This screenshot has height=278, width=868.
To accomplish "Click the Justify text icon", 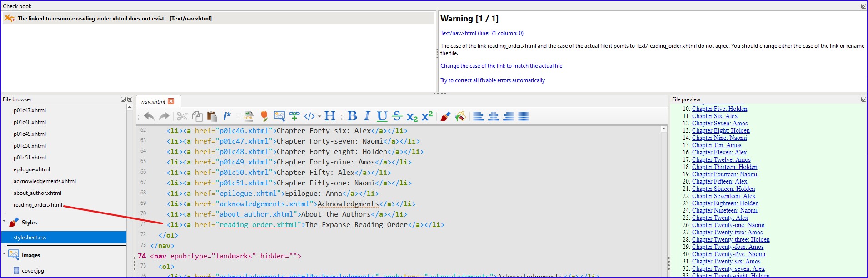I will tap(524, 116).
